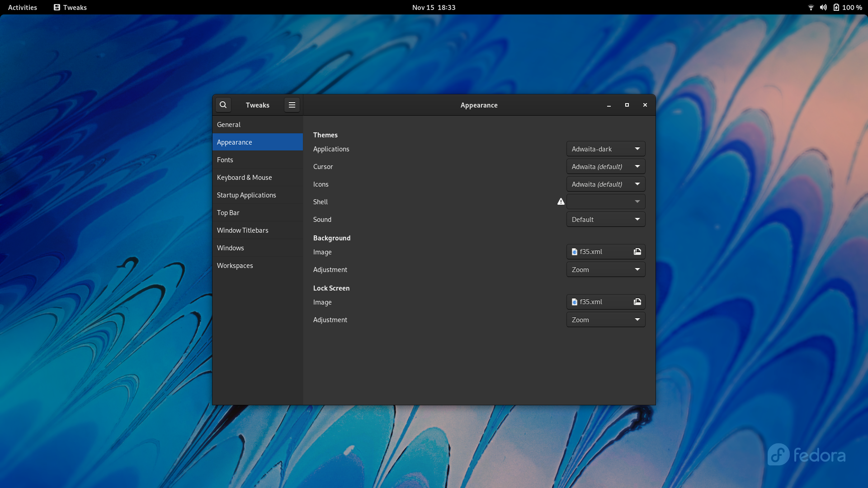This screenshot has width=868, height=488.
Task: Open the Wi-Fi status icon
Action: [811, 7]
